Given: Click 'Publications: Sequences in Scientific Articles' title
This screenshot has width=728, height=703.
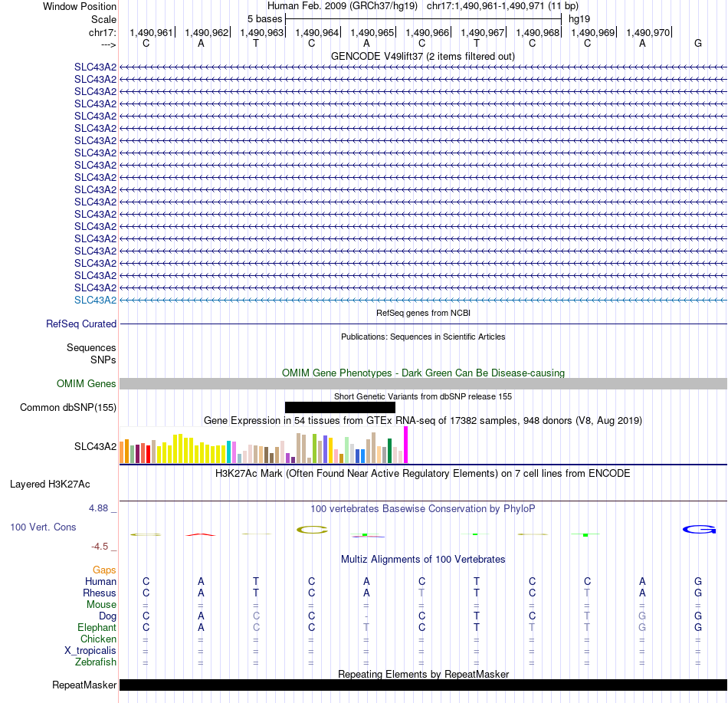Looking at the screenshot, I should point(423,337).
